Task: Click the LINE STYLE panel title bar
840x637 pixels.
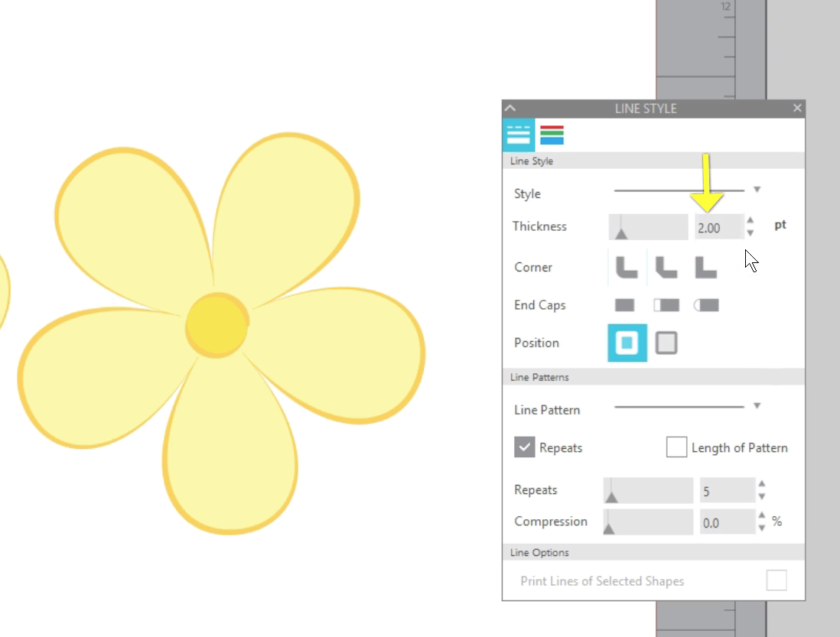Action: pyautogui.click(x=653, y=109)
